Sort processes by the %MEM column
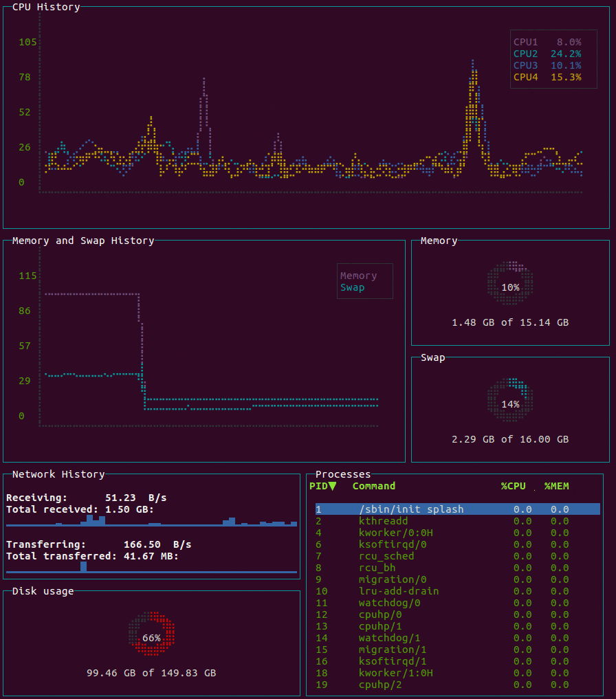This screenshot has height=699, width=616. 556,486
